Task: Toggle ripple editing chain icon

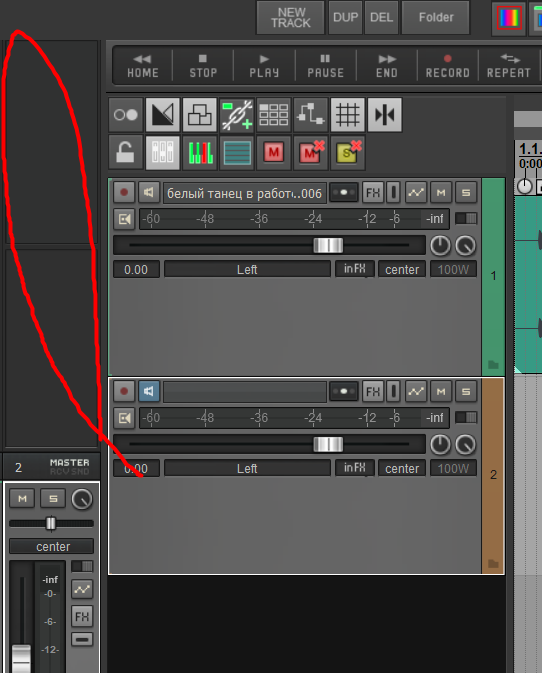Action: [236, 115]
